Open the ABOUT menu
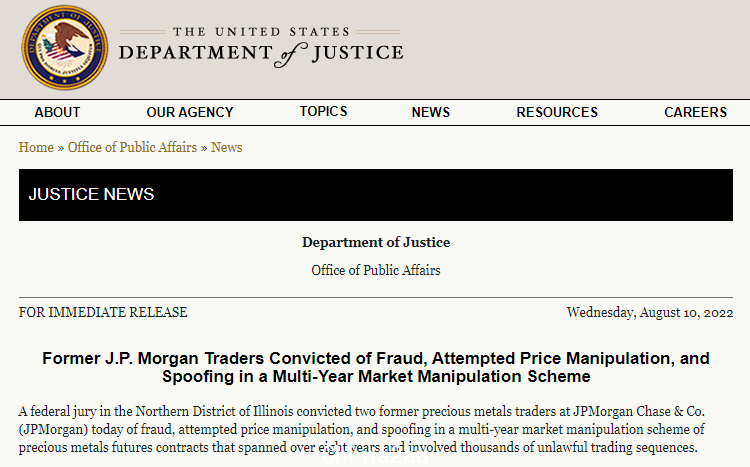 pos(57,112)
